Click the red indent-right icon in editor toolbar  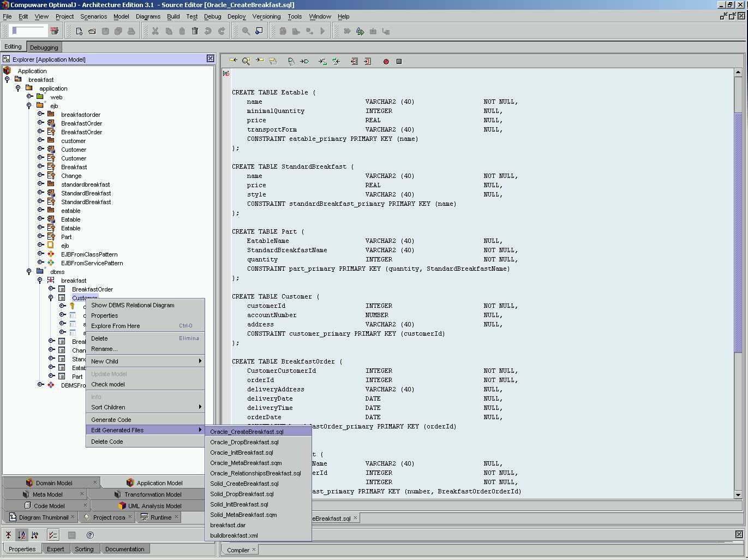368,61
